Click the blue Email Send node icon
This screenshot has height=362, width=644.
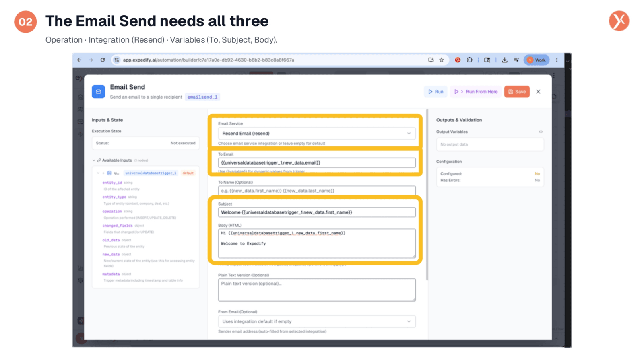(x=98, y=91)
